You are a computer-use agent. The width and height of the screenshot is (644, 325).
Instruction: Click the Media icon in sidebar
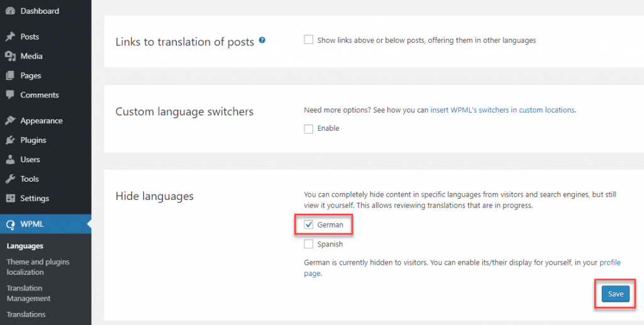(10, 56)
